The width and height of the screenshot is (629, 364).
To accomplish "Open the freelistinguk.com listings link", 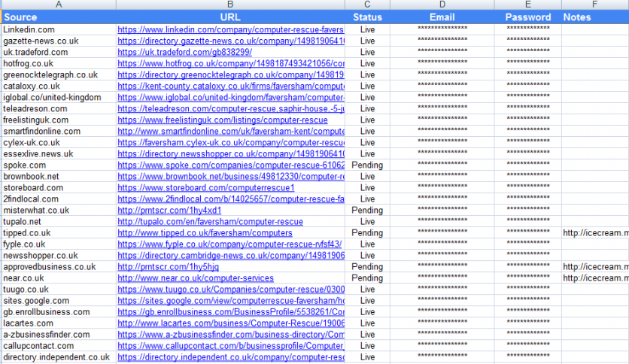I will 223,120.
